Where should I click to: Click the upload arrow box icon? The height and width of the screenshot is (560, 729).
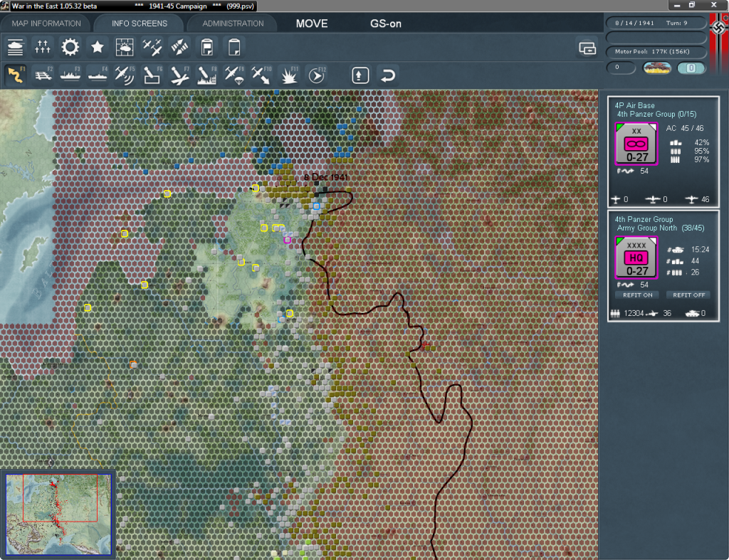360,75
